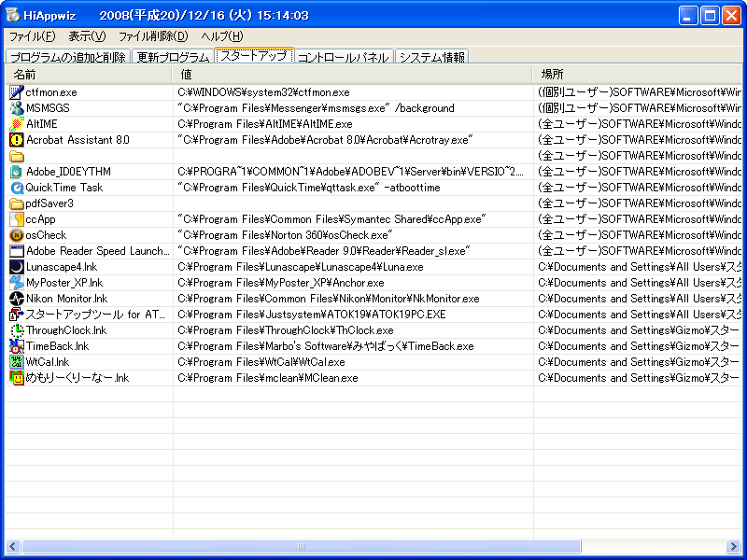Select the Adobe_ID0EYTHM icon
This screenshot has height=560, width=747.
pos(17,172)
